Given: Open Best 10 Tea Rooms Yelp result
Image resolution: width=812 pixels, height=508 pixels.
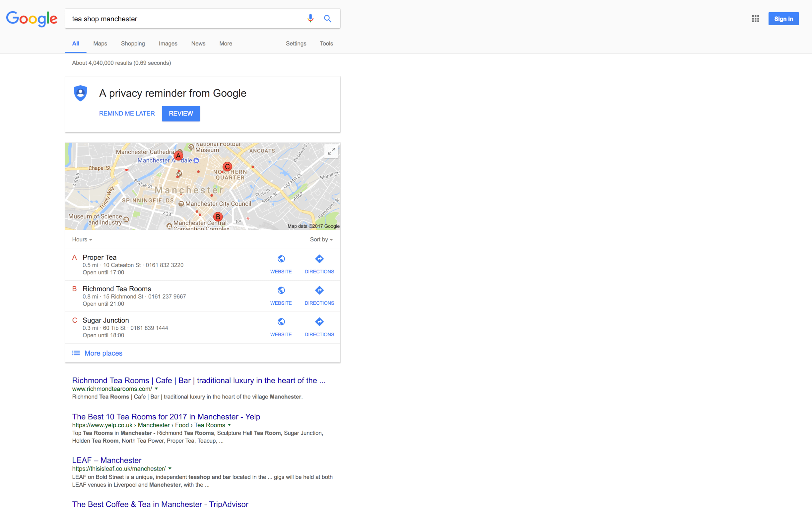Looking at the screenshot, I should coord(166,417).
